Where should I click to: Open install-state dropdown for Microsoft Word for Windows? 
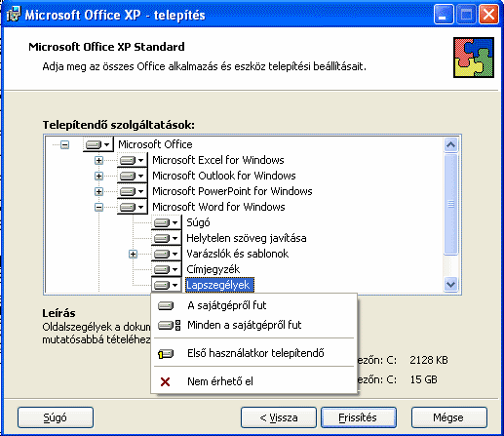point(132,207)
